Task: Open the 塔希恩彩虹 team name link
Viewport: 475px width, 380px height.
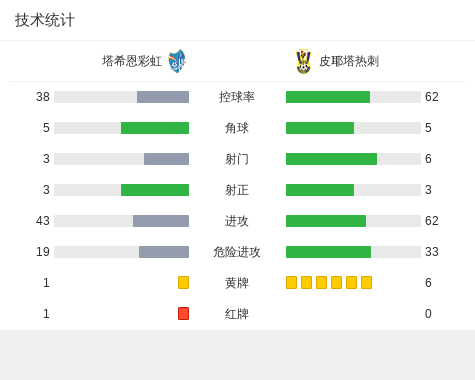Action: click(x=132, y=61)
